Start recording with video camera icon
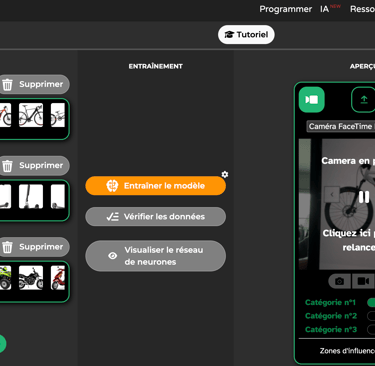375x366 pixels. 363,281
